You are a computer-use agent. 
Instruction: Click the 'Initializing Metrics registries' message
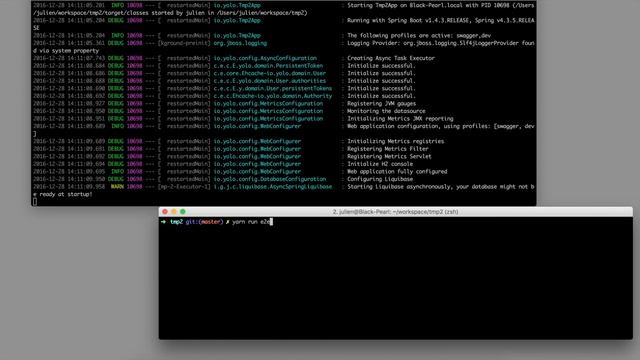coord(396,141)
